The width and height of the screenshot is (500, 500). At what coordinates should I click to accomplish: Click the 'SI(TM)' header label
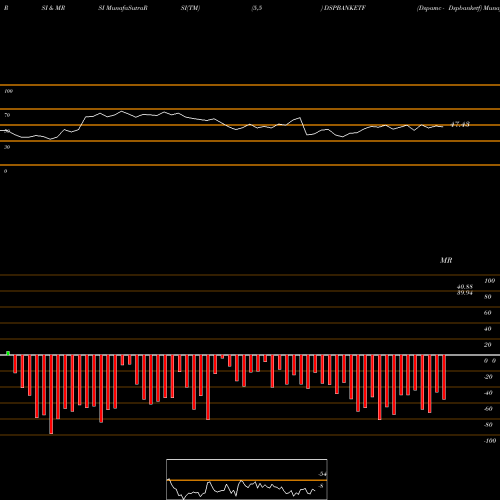[x=190, y=8]
